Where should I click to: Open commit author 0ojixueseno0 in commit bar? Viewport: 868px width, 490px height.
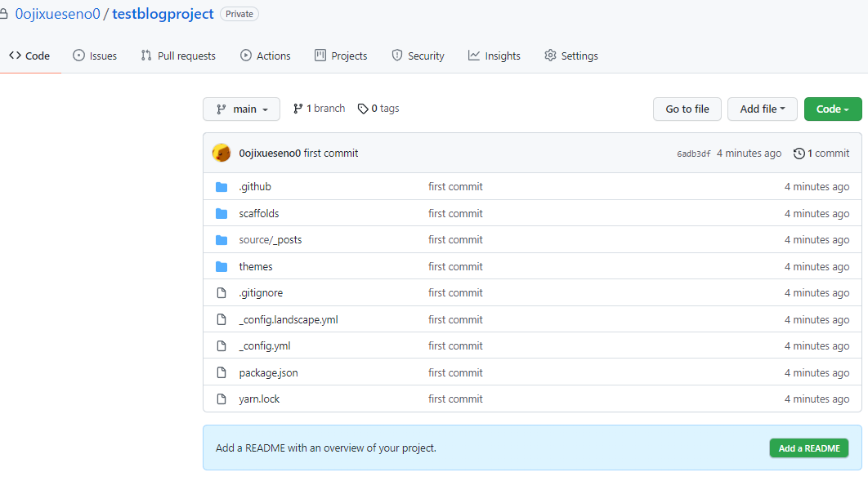coord(270,154)
